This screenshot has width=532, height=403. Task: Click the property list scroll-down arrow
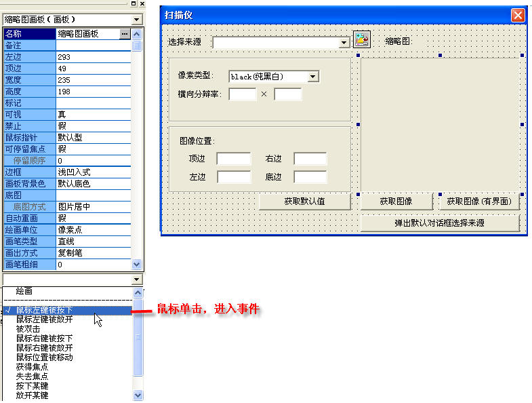(x=137, y=264)
